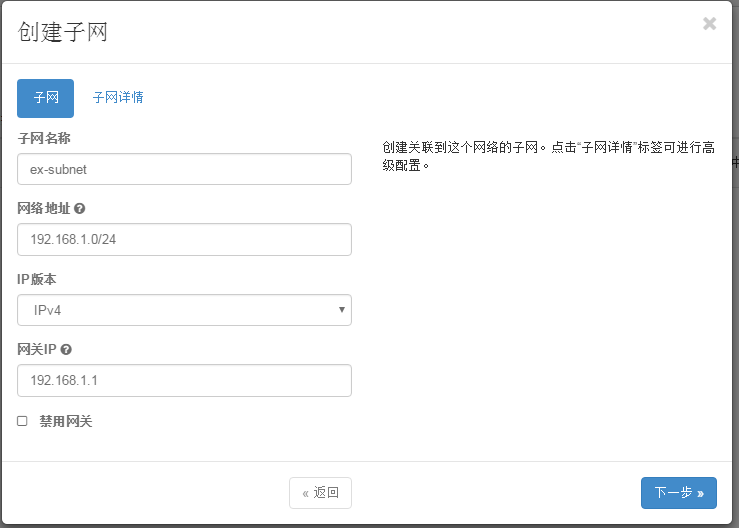Click the 创建子网 dialog title
The image size is (739, 528).
click(x=63, y=32)
